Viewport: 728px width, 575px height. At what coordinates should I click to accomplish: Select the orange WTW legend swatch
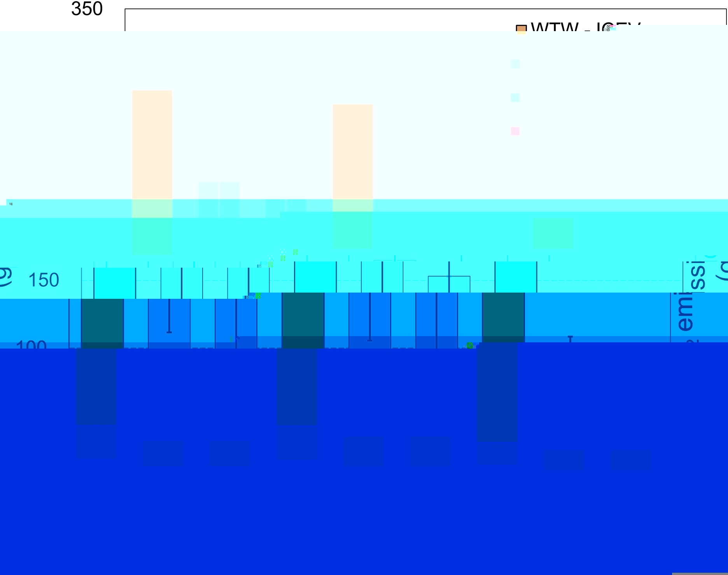tap(521, 30)
